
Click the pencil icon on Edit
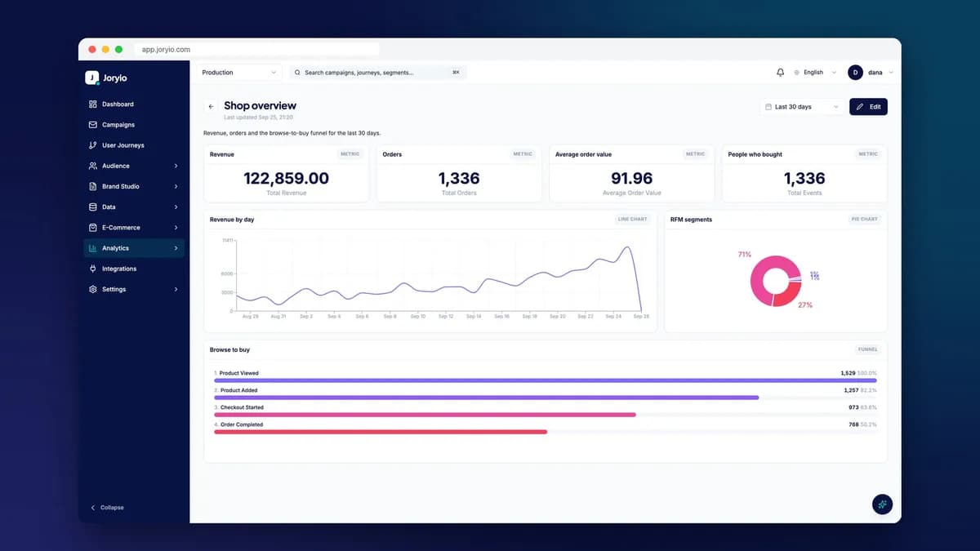coord(860,107)
